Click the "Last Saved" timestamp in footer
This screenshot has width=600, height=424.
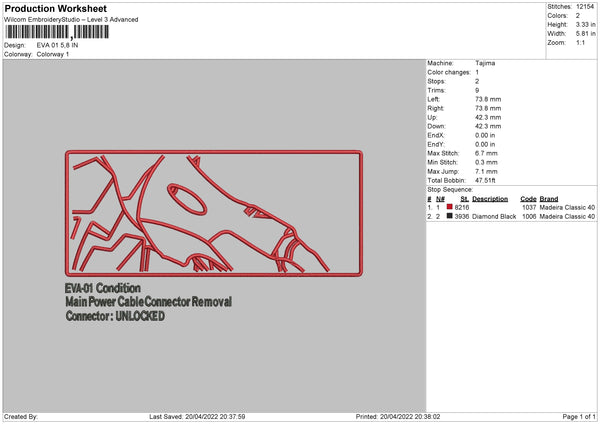pyautogui.click(x=197, y=417)
